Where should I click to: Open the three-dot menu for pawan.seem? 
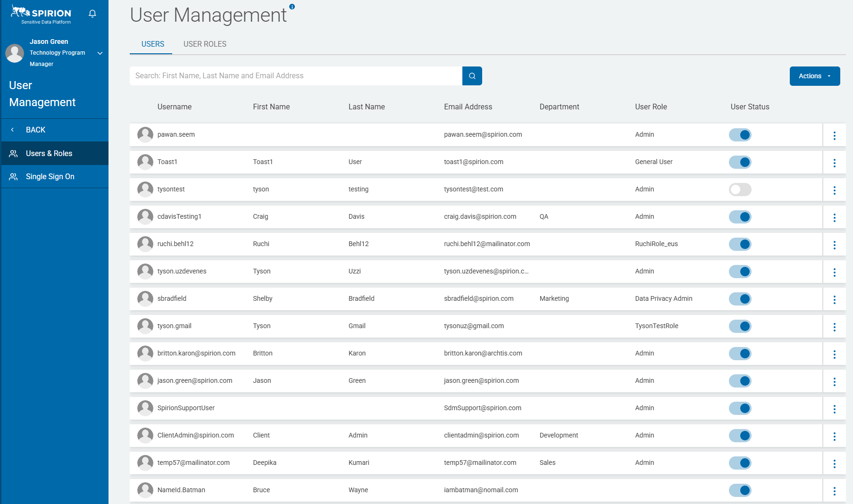[x=834, y=136]
